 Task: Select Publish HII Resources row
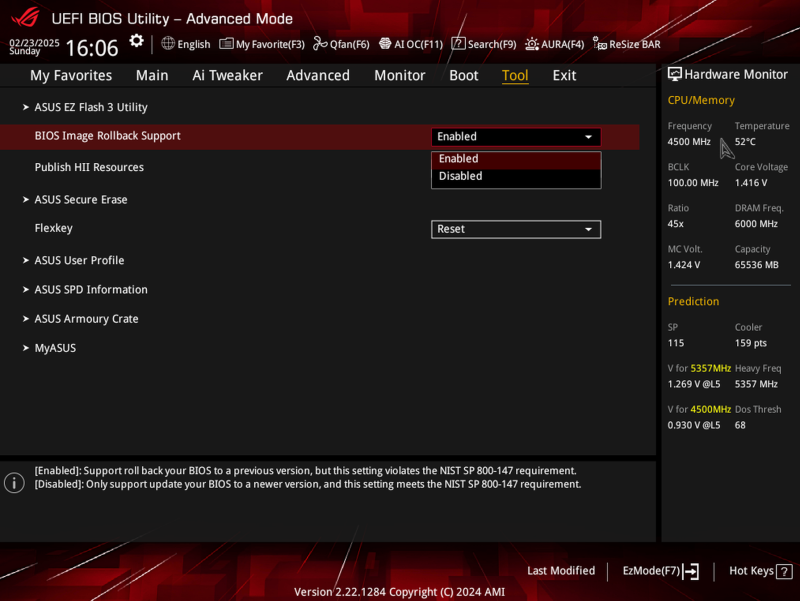click(89, 167)
